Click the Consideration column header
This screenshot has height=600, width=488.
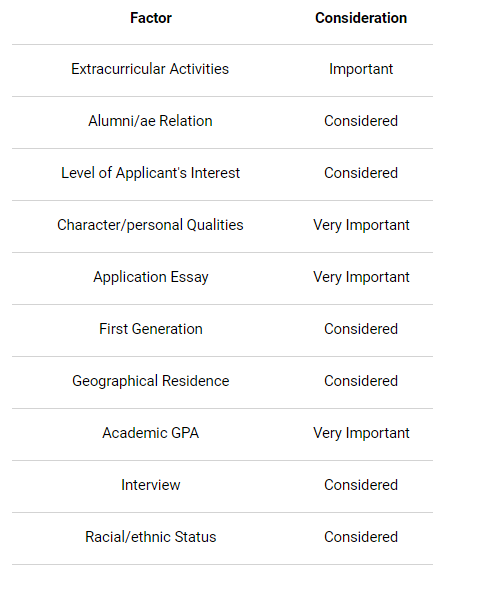pos(361,18)
